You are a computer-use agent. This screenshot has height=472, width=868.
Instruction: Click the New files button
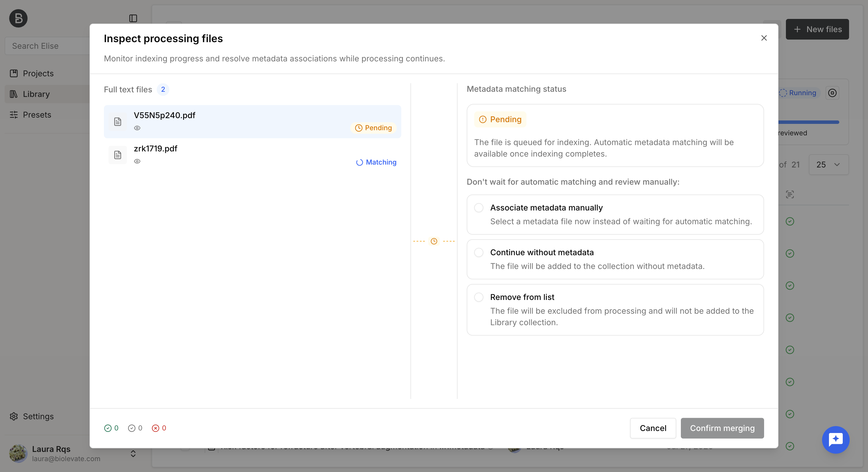817,29
